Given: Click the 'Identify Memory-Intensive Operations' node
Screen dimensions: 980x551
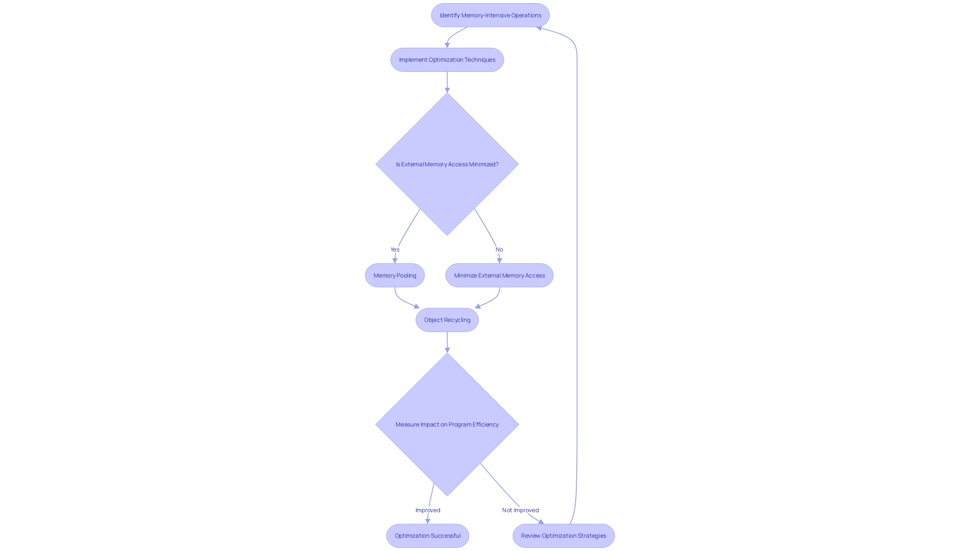Looking at the screenshot, I should click(x=490, y=15).
